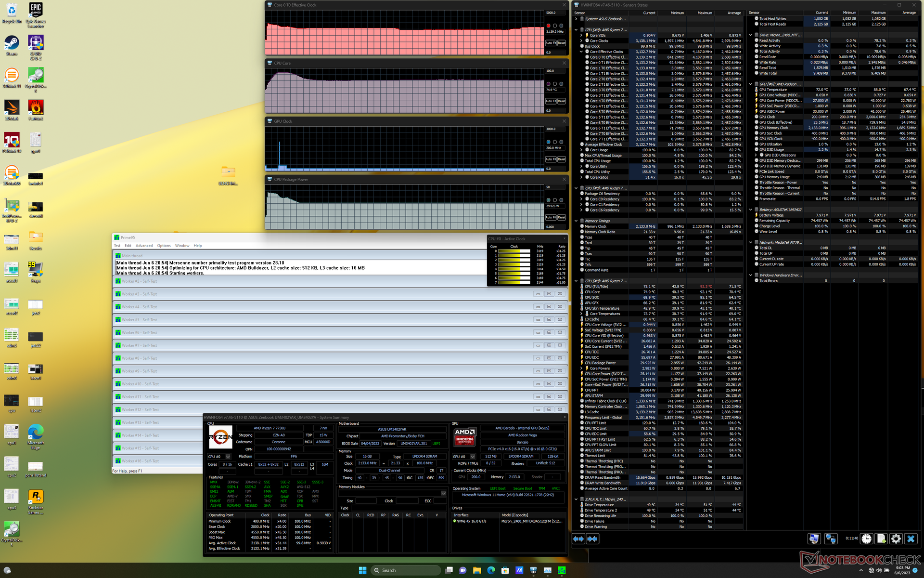924x578 pixels.
Task: Click Auto Fit in CPU Core graph
Action: (551, 101)
